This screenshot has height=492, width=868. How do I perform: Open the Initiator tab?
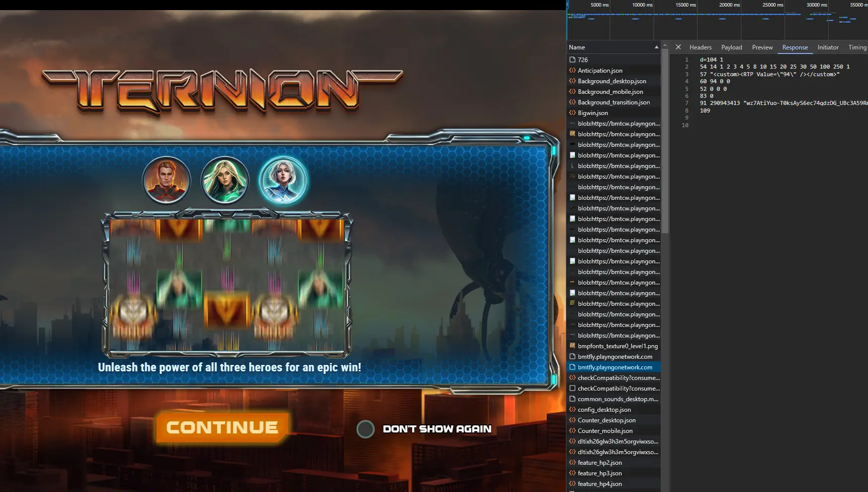pyautogui.click(x=828, y=47)
